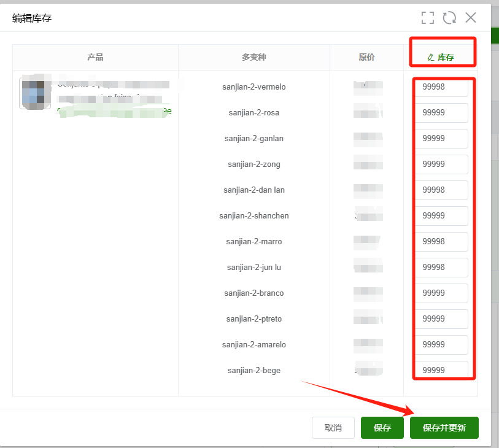
Task: Click the 产品 column header
Action: (95, 57)
